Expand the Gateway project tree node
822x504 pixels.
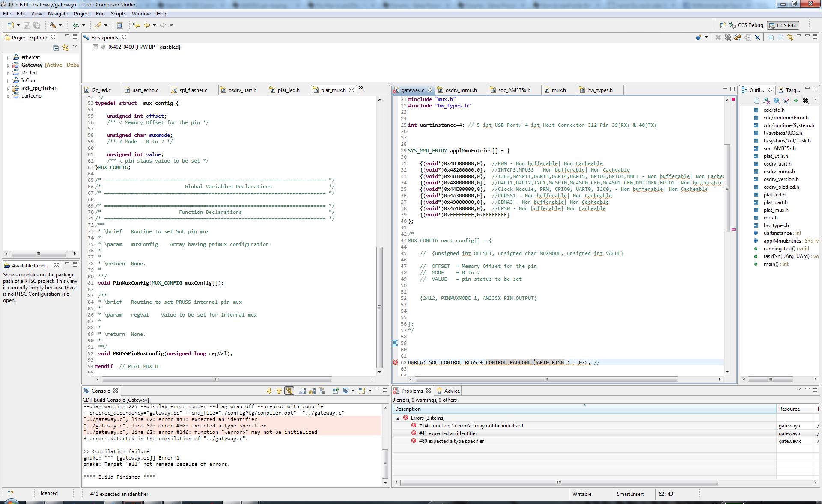click(8, 65)
